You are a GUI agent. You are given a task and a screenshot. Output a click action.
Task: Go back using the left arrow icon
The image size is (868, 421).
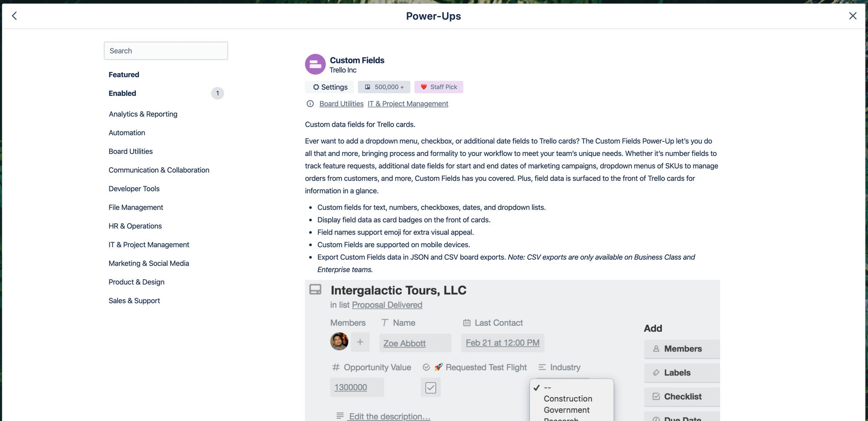14,16
